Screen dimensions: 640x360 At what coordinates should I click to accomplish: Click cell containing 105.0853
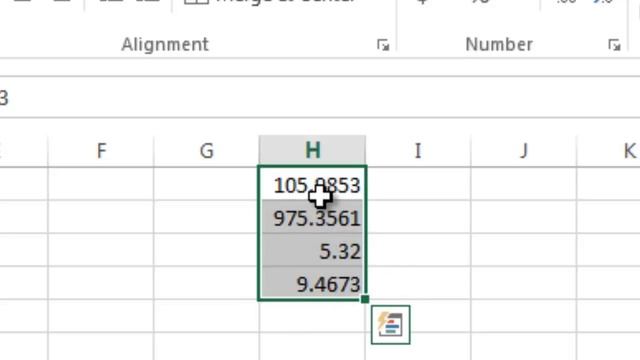click(313, 183)
